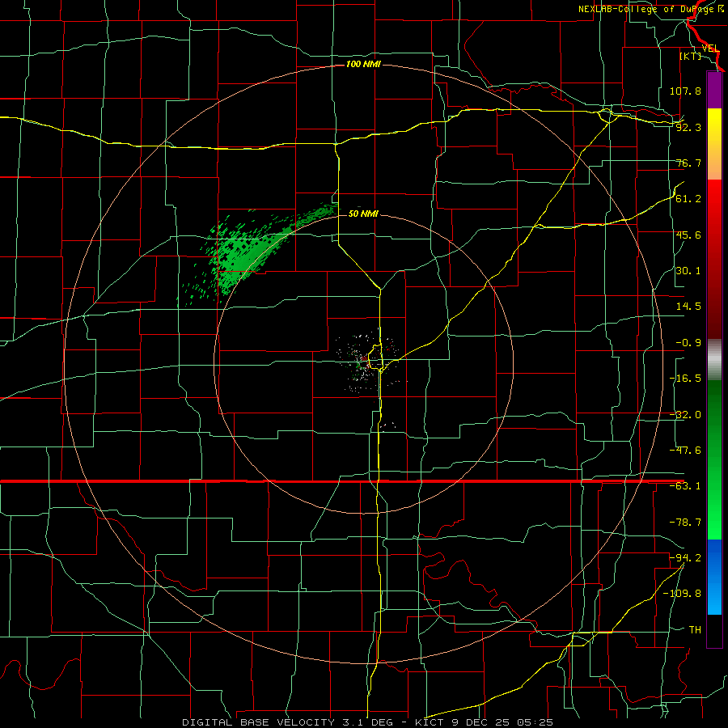The height and width of the screenshot is (728, 728).
Task: Click the 45.6 velocity scale value
Action: tap(688, 235)
